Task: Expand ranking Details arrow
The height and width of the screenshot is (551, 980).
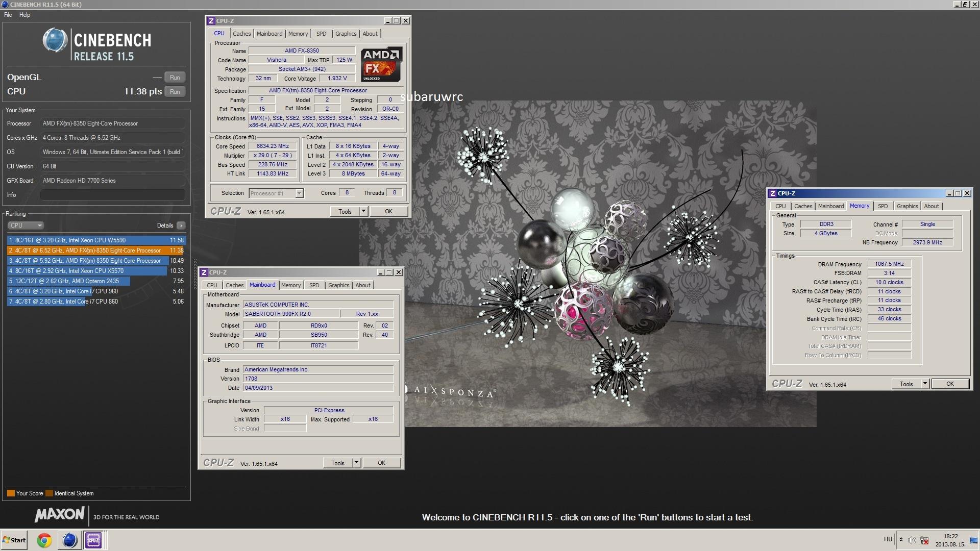Action: (181, 226)
